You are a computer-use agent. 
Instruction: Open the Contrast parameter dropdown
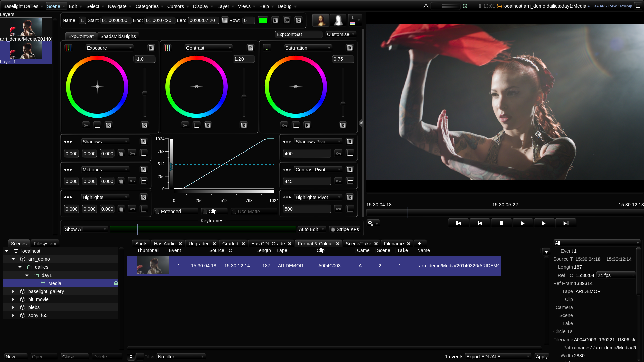click(x=209, y=48)
